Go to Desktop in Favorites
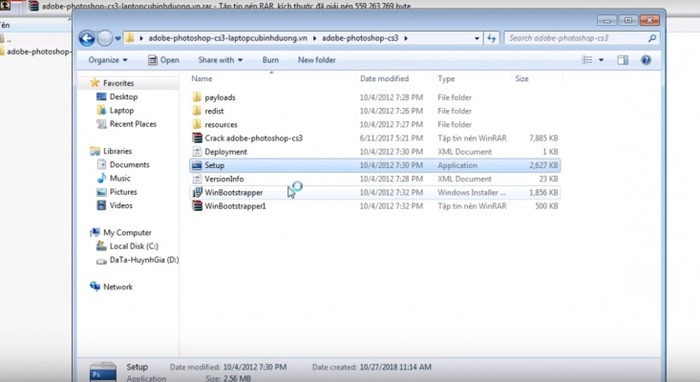Image resolution: width=700 pixels, height=382 pixels. click(x=117, y=96)
